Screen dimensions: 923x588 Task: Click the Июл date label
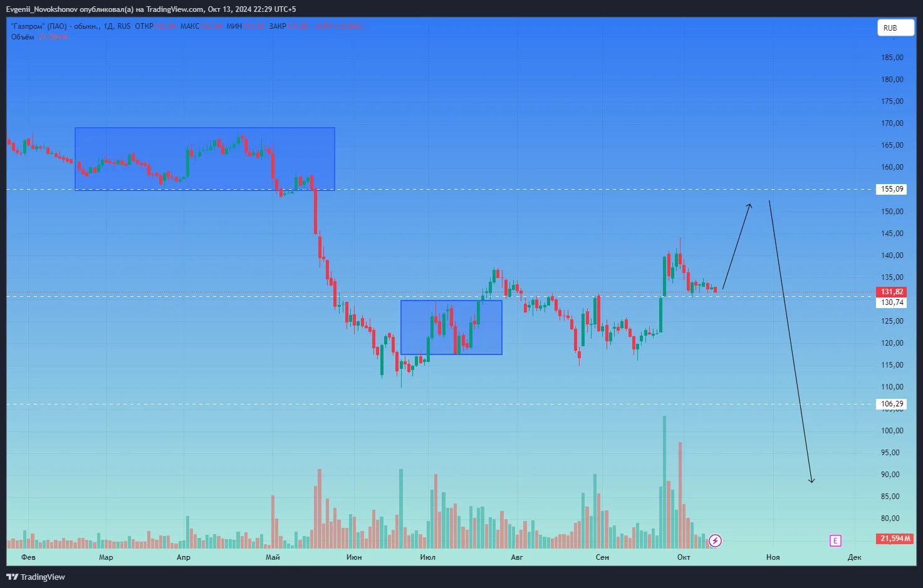tap(428, 557)
